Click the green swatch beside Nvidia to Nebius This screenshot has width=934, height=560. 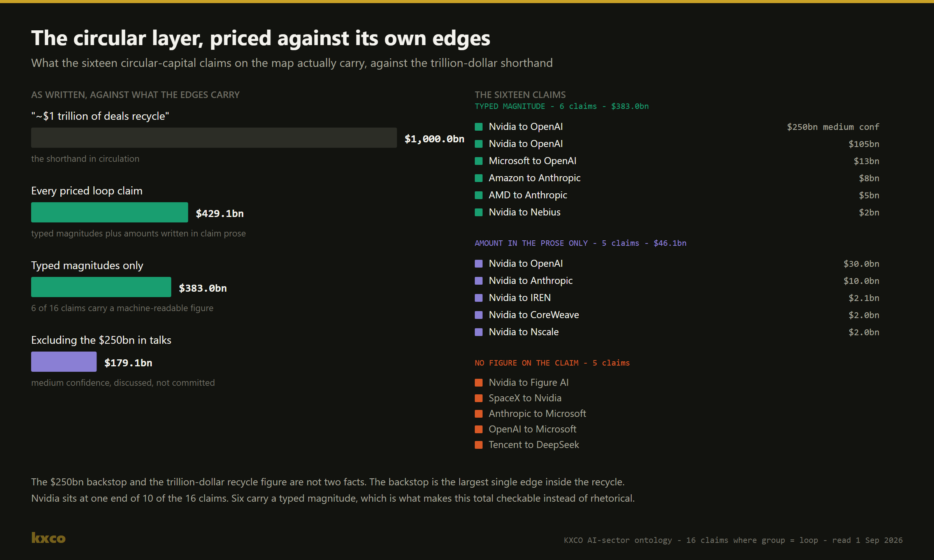pos(479,212)
